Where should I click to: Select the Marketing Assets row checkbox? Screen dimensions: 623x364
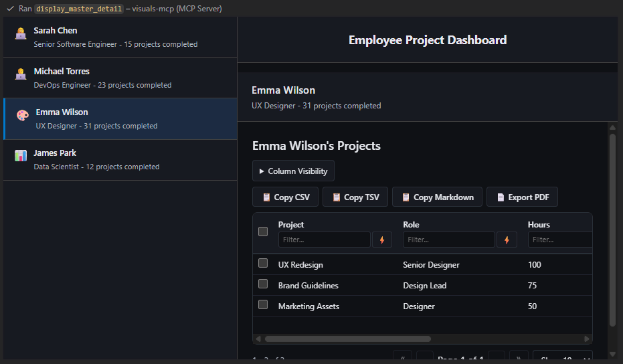coord(263,305)
